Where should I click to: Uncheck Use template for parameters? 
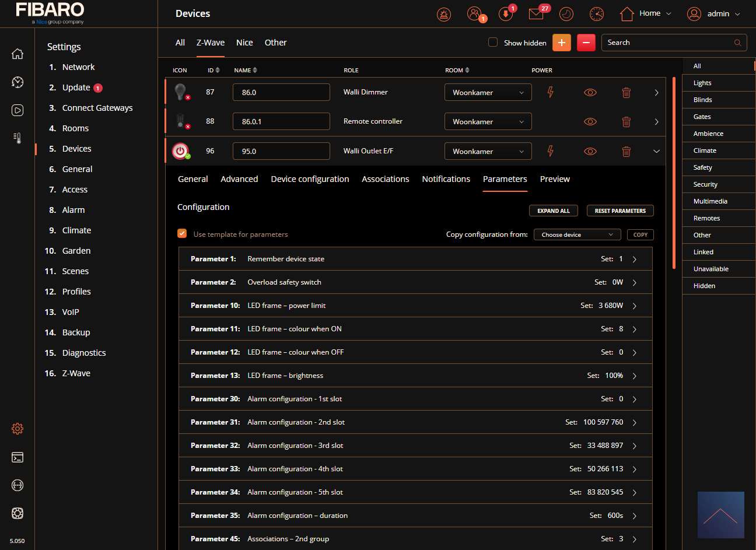click(182, 234)
